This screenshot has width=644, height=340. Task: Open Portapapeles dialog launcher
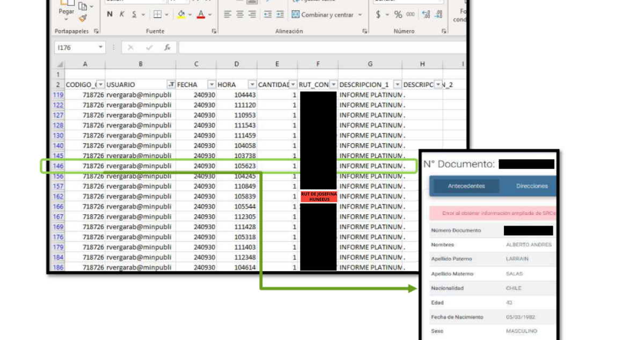[96, 31]
